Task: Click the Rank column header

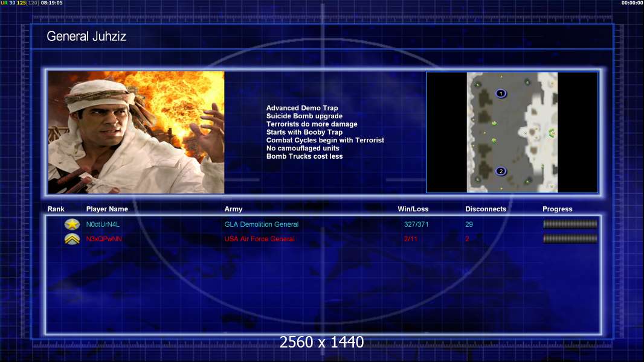Action: tap(56, 209)
